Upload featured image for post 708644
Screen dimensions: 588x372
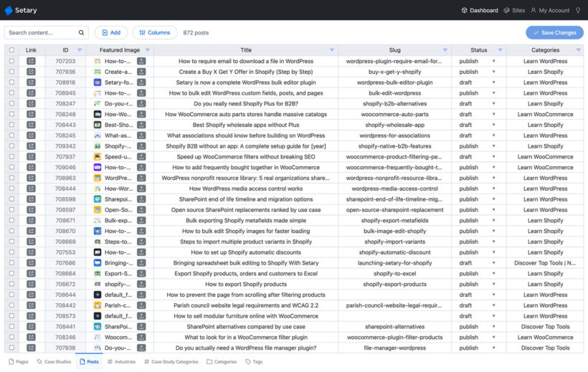coord(141,295)
